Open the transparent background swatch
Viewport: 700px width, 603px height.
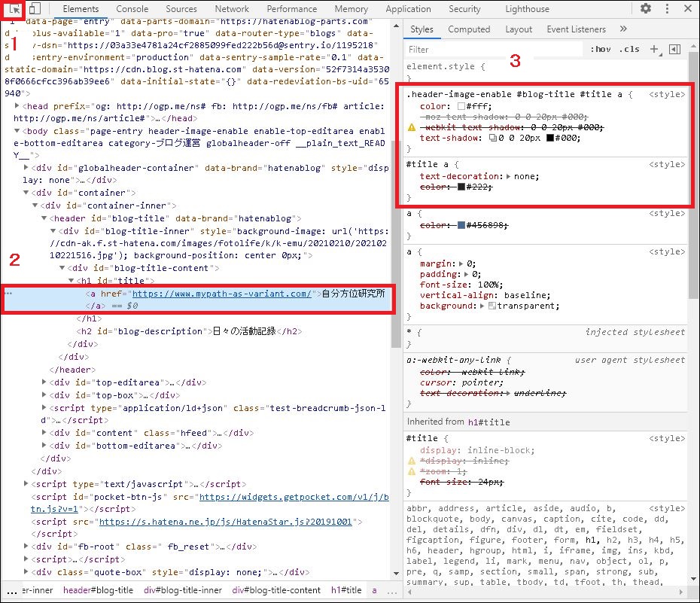(x=492, y=306)
